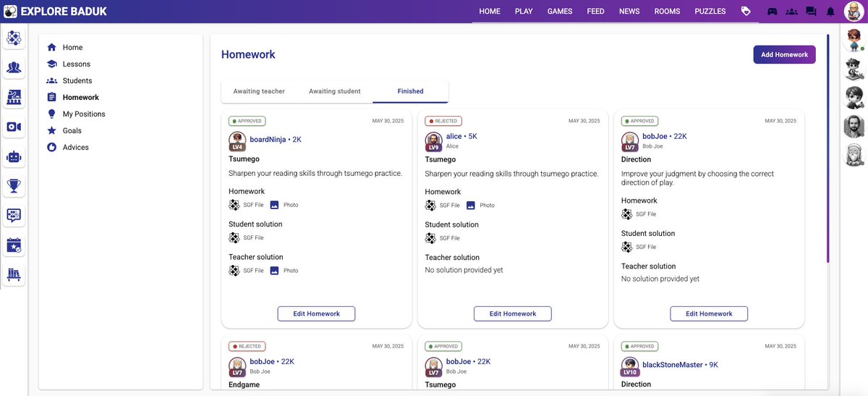Select Lessons in the side menu
868x396 pixels.
76,64
